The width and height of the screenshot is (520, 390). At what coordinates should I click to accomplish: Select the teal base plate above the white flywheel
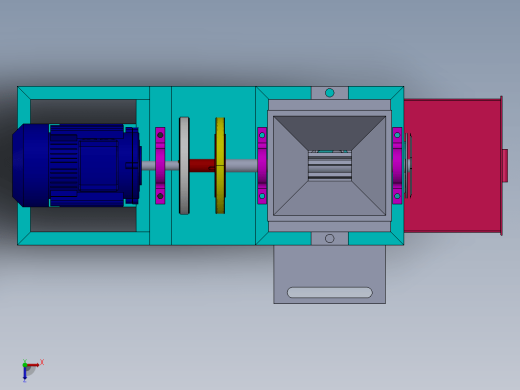click(x=213, y=102)
